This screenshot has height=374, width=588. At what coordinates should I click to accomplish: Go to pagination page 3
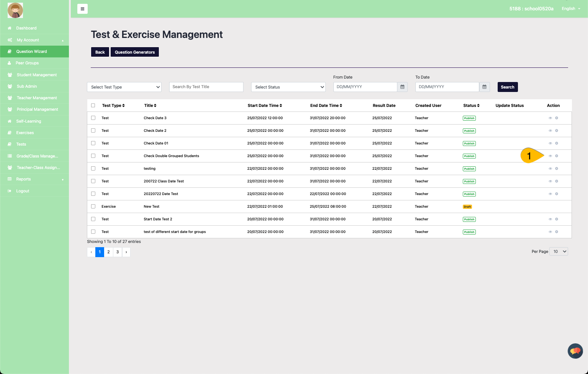coord(118,252)
